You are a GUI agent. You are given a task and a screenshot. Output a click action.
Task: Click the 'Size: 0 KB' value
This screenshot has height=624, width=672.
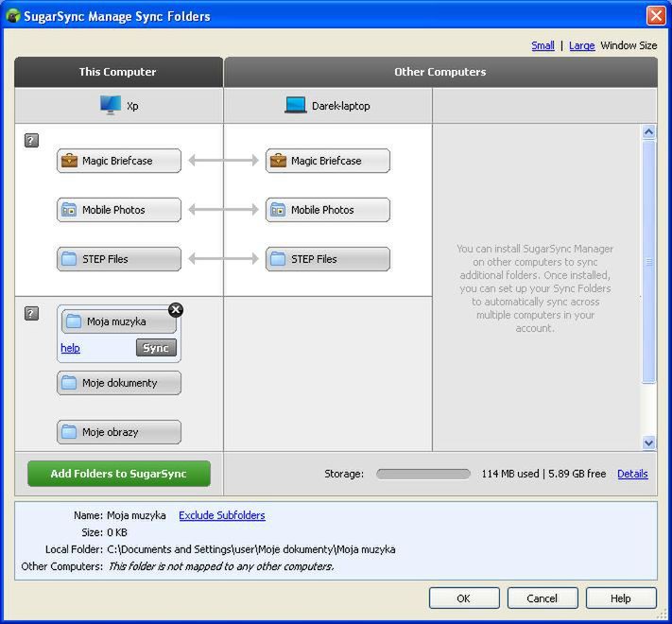click(117, 532)
